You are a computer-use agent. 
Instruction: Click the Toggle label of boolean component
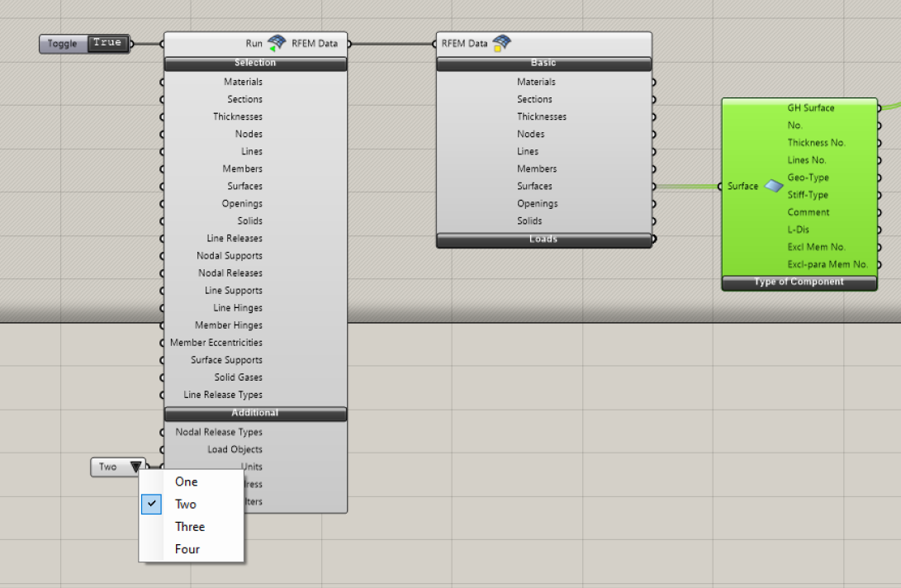tap(62, 44)
